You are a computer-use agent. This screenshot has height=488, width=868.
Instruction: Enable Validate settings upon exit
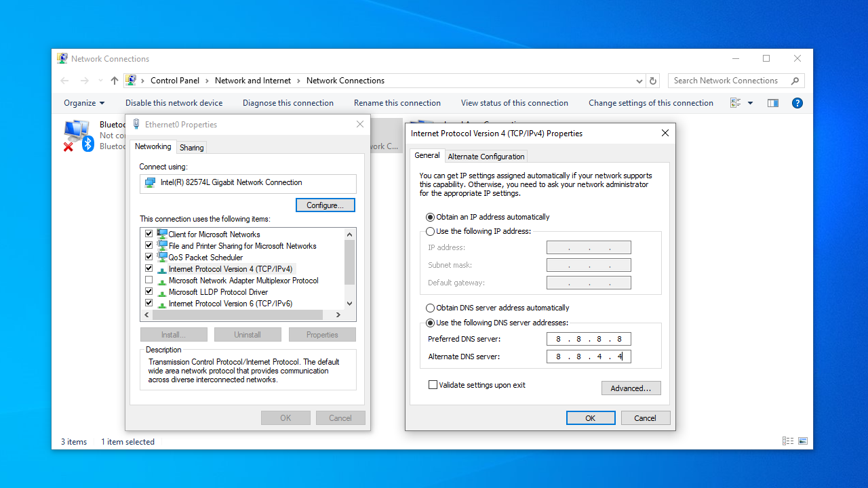433,385
